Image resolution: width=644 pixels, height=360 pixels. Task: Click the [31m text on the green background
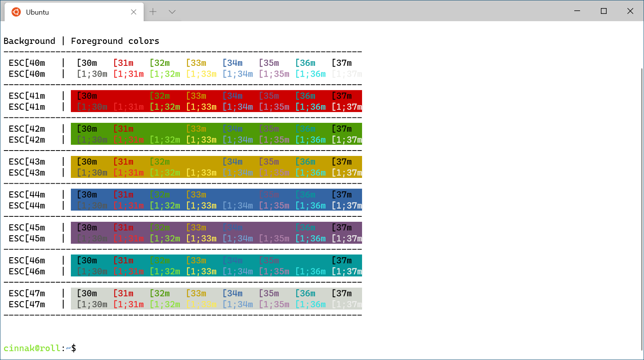(x=123, y=129)
